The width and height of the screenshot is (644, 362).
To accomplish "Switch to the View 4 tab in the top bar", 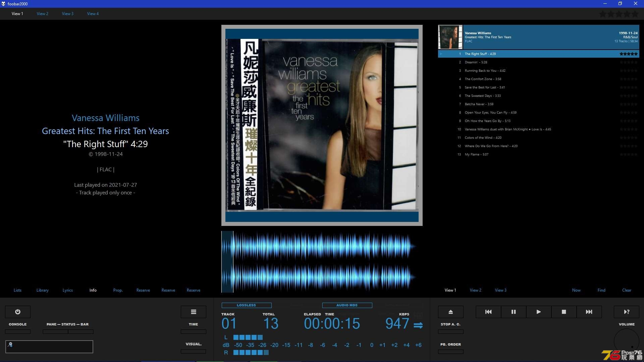I will click(93, 14).
